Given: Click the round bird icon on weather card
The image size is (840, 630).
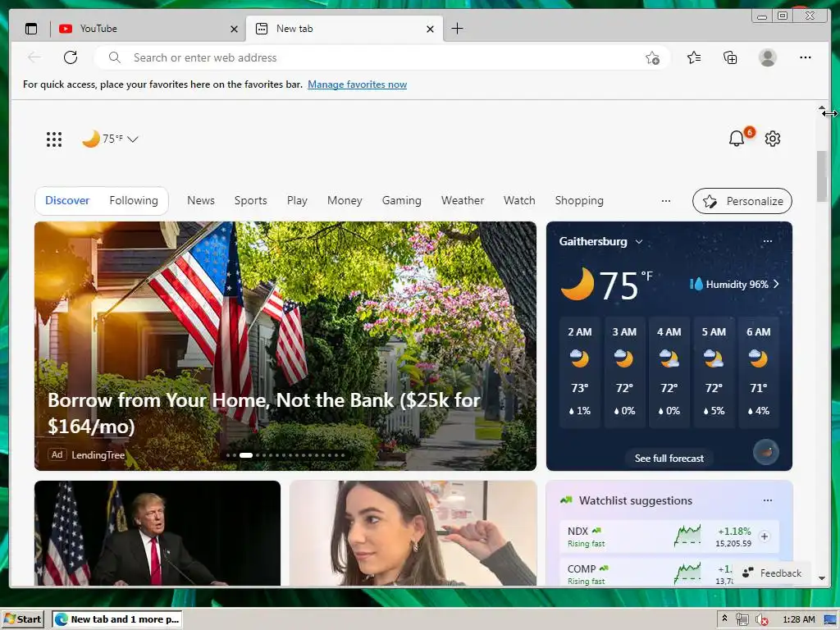Looking at the screenshot, I should pos(766,452).
